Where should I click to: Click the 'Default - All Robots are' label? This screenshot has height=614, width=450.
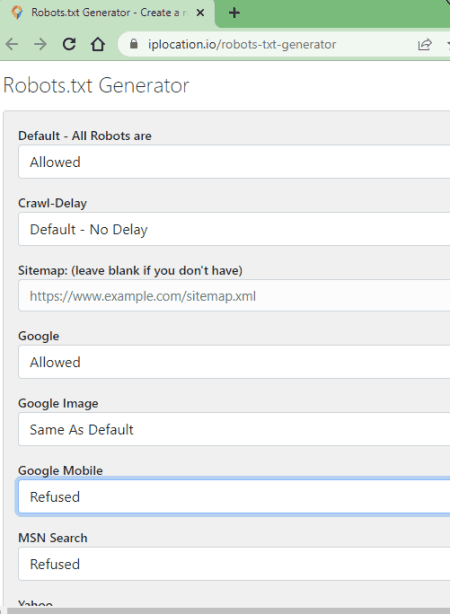tap(85, 136)
